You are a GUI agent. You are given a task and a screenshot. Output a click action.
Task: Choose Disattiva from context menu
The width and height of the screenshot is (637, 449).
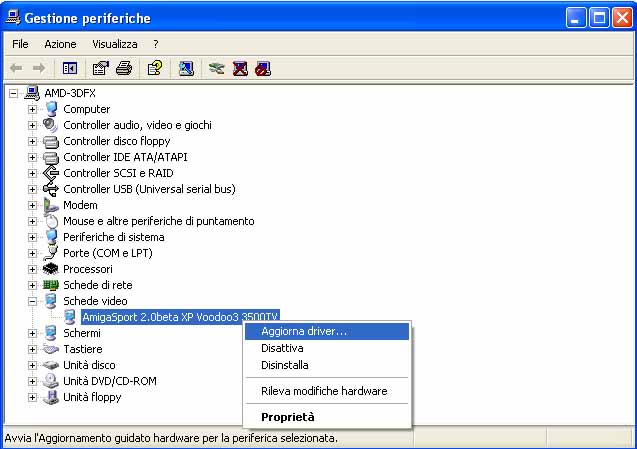click(327, 348)
